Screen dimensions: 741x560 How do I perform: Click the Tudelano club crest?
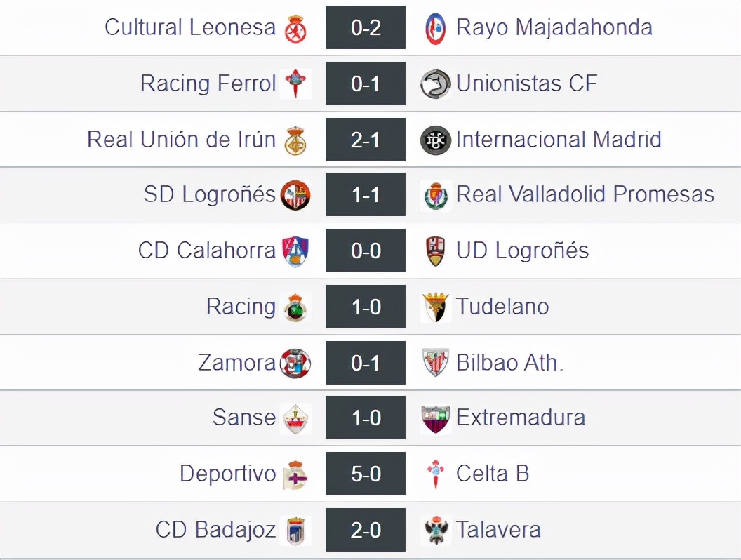click(436, 307)
